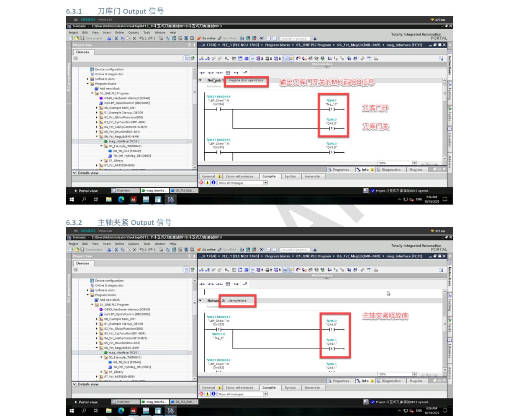Click delete X icon in 6.3.2 toolbar
The height and width of the screenshot is (420, 519).
tap(134, 250)
